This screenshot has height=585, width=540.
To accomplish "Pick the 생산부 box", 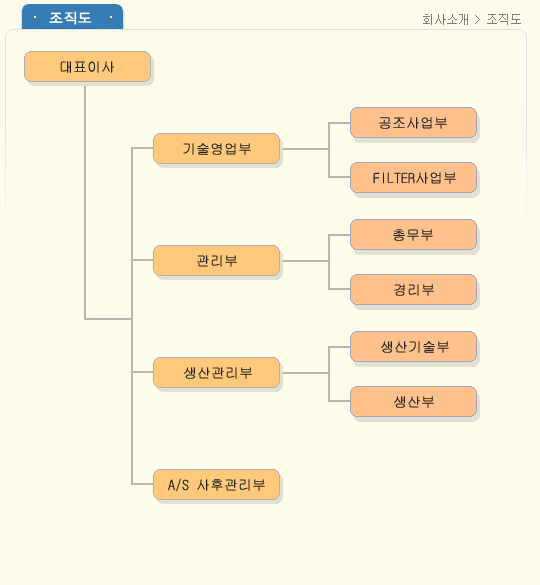I will point(413,401).
